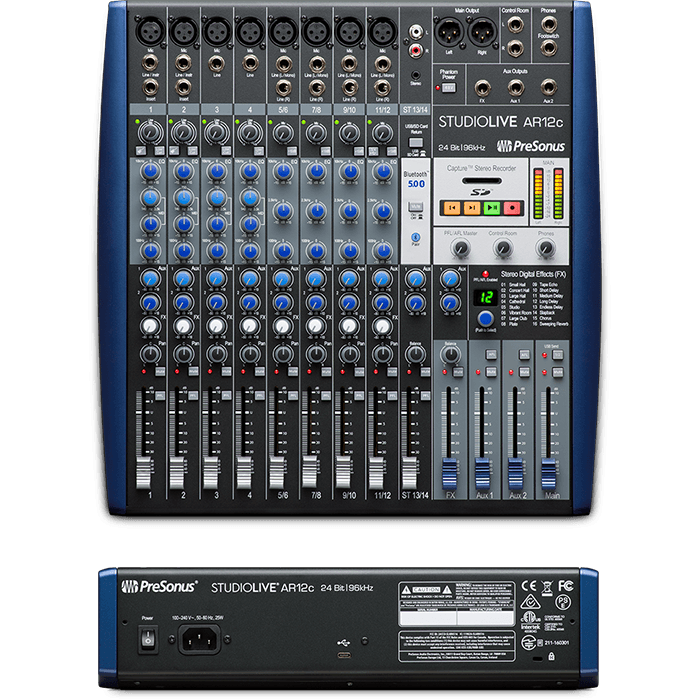700x700 pixels.
Task: Toggle the USB Send 1/2 button
Action: 558,355
